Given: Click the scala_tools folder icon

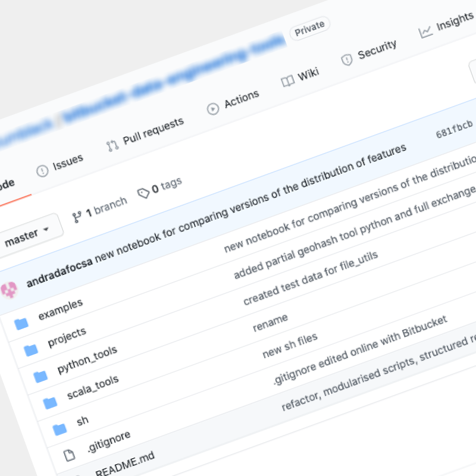Looking at the screenshot, I should coord(50,403).
